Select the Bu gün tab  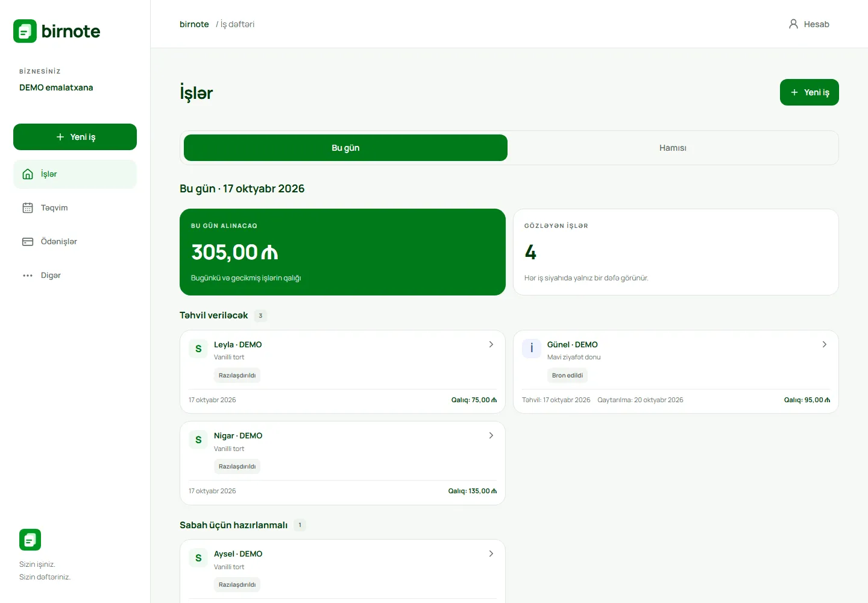(345, 148)
